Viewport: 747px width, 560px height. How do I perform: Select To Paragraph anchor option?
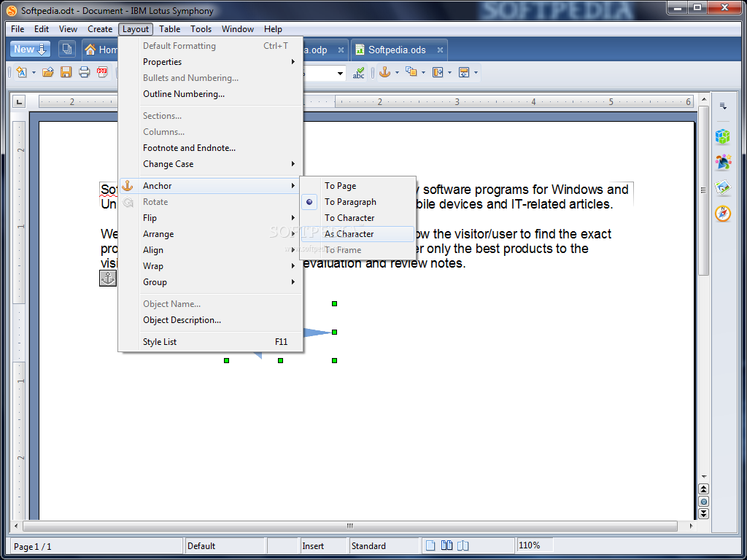tap(357, 202)
